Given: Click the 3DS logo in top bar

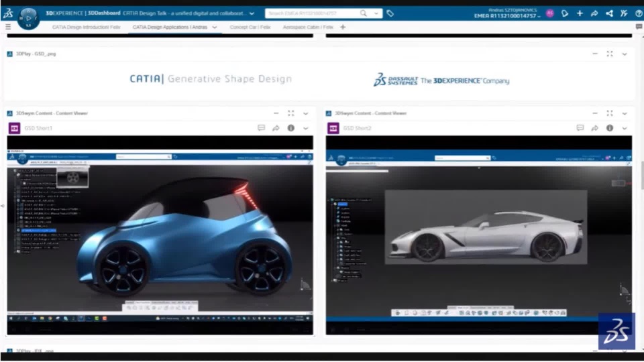Looking at the screenshot, I should pyautogui.click(x=8, y=13).
